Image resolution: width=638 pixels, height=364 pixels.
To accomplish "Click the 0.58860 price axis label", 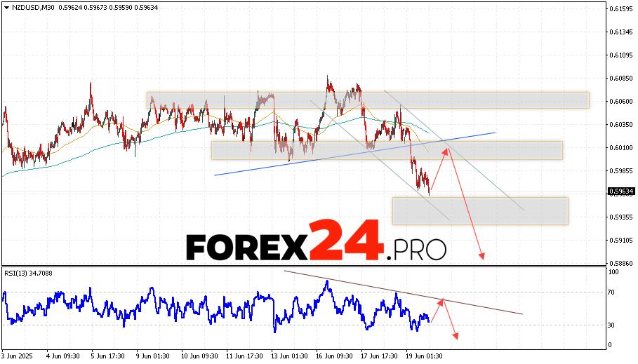I will [619, 263].
